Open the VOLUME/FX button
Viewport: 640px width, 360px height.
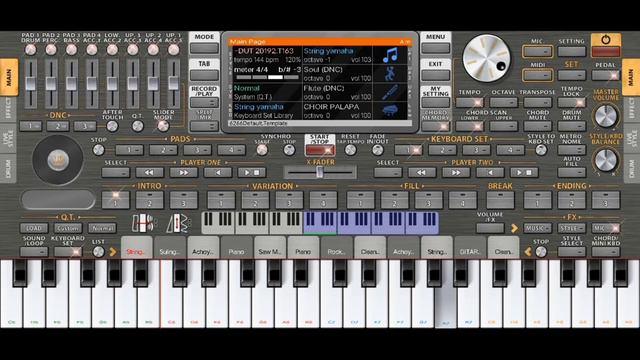490,229
